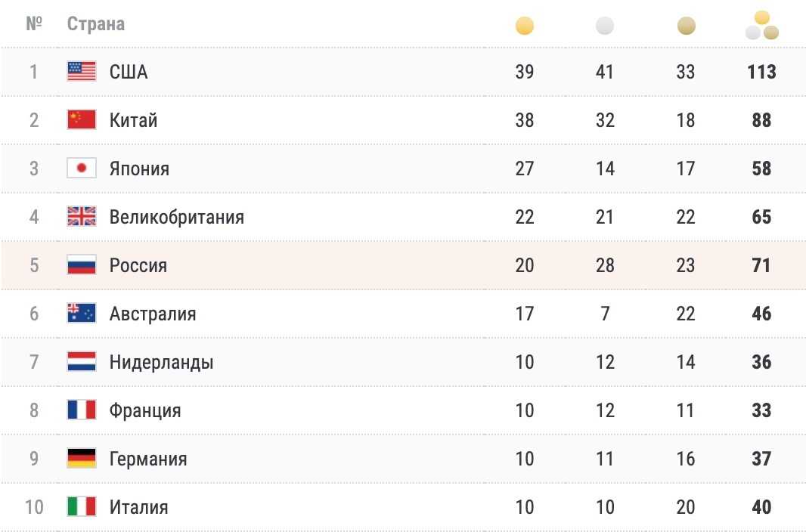Click the Great Britain flag icon
806x532 pixels.
pyautogui.click(x=82, y=217)
